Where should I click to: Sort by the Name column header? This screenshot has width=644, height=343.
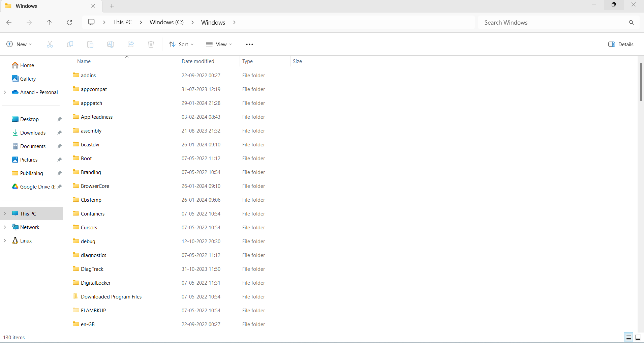pyautogui.click(x=84, y=61)
